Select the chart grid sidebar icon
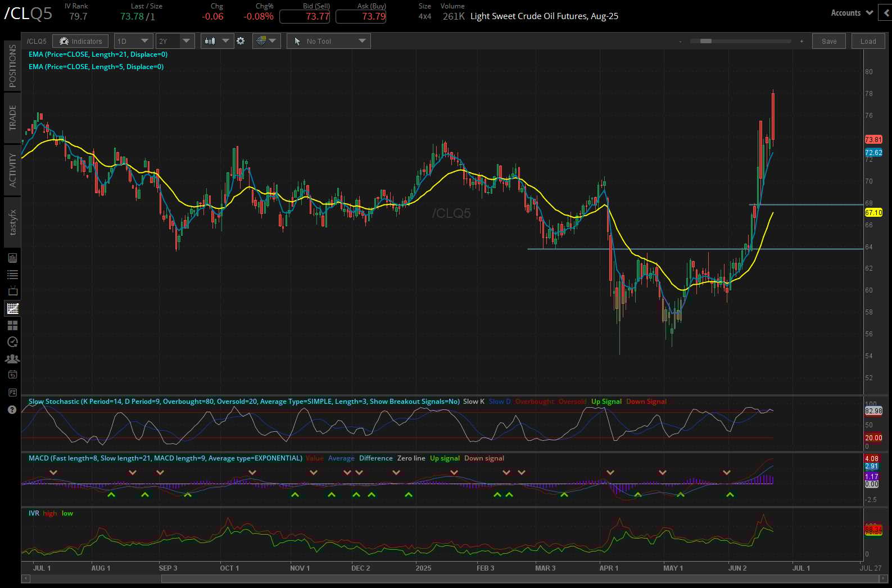Image resolution: width=892 pixels, height=588 pixels. pyautogui.click(x=12, y=308)
